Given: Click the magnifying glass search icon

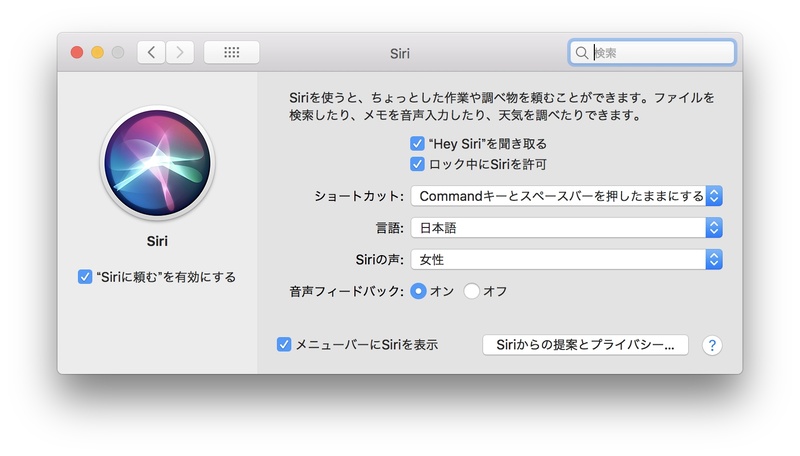Looking at the screenshot, I should click(x=582, y=53).
